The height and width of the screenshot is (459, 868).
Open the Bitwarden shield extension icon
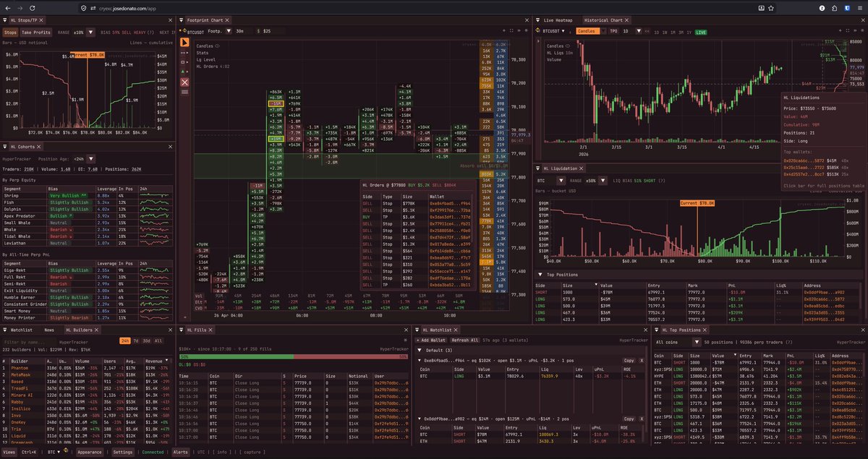pyautogui.click(x=847, y=8)
